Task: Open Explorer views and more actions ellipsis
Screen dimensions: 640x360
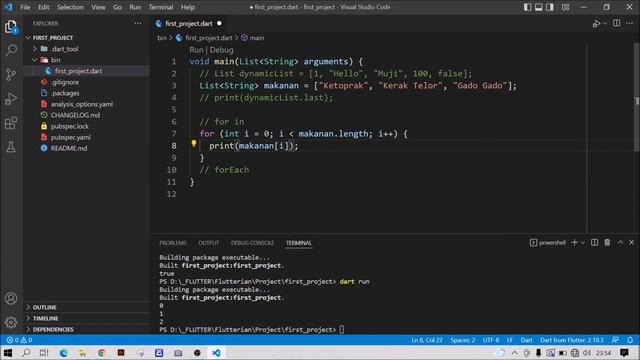Action: click(x=138, y=23)
